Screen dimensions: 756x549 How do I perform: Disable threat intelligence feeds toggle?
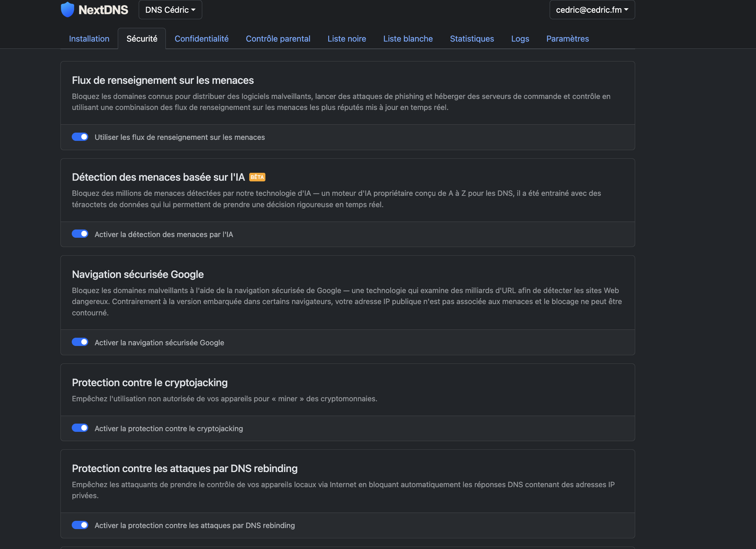[x=80, y=137]
